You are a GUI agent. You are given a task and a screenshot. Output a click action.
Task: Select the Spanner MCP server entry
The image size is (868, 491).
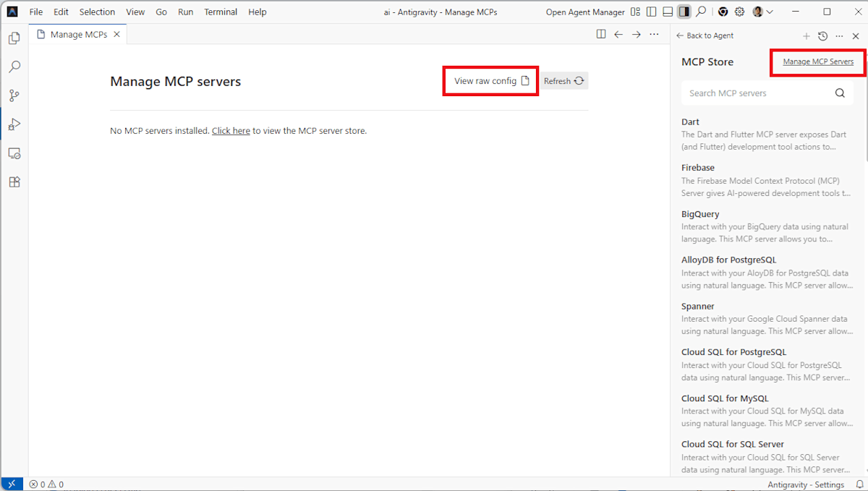[x=767, y=318]
